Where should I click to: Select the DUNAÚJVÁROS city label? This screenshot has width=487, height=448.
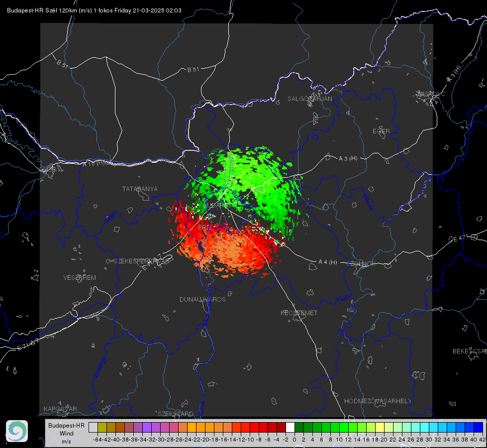202,299
